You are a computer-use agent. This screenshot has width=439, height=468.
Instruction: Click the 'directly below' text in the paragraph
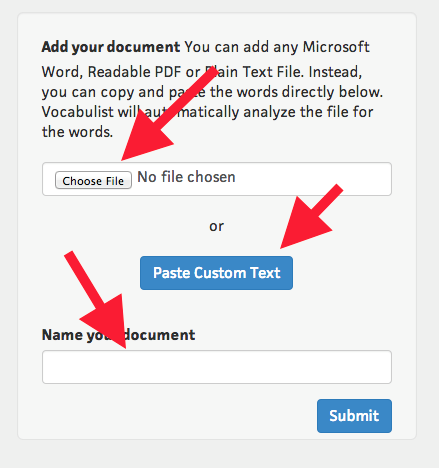coord(334,92)
